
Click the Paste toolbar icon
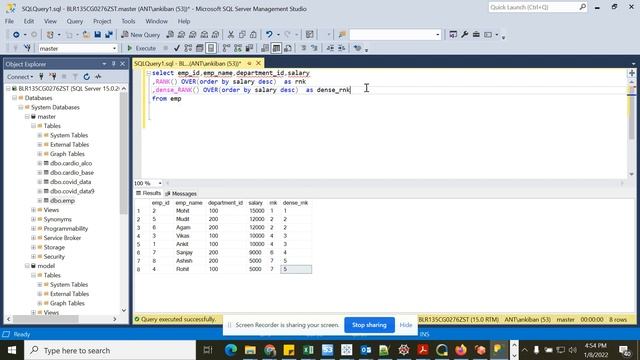253,35
